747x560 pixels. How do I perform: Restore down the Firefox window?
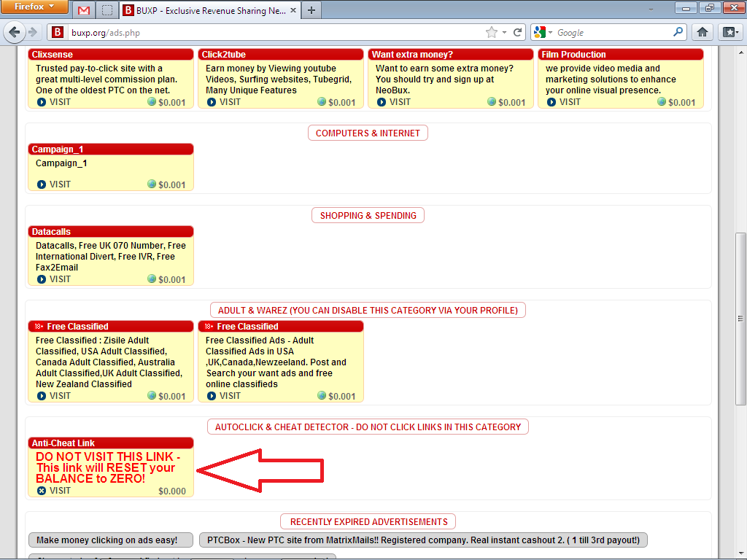[x=709, y=7]
